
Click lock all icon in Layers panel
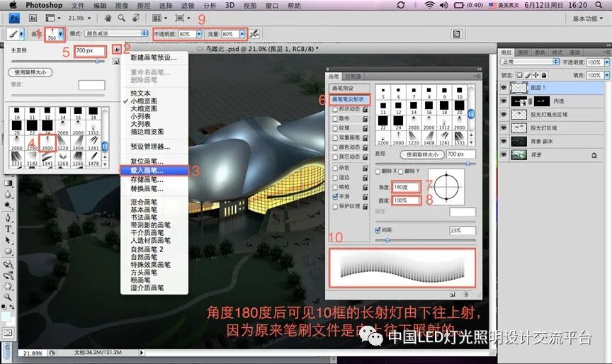point(544,75)
